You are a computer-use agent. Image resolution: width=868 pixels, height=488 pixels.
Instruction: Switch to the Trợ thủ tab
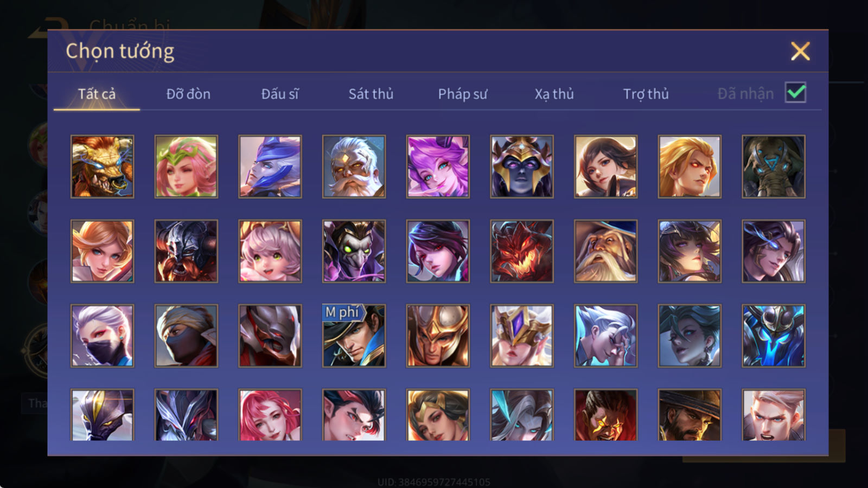point(646,94)
